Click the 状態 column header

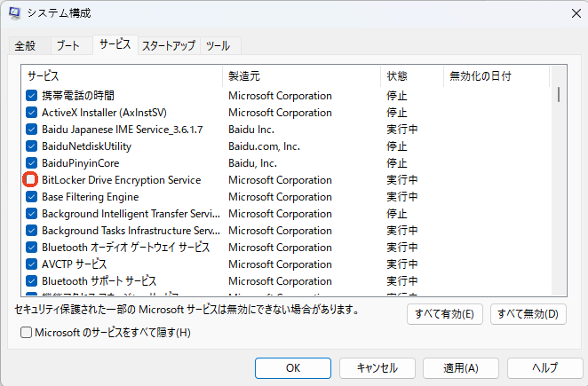[x=411, y=76]
